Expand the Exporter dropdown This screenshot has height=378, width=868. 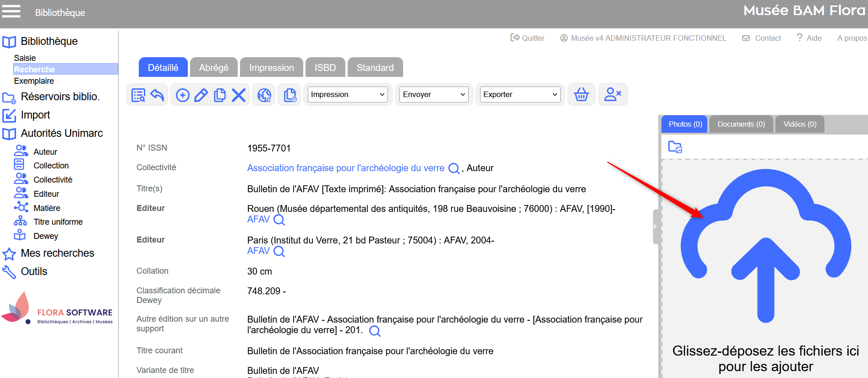click(x=520, y=95)
